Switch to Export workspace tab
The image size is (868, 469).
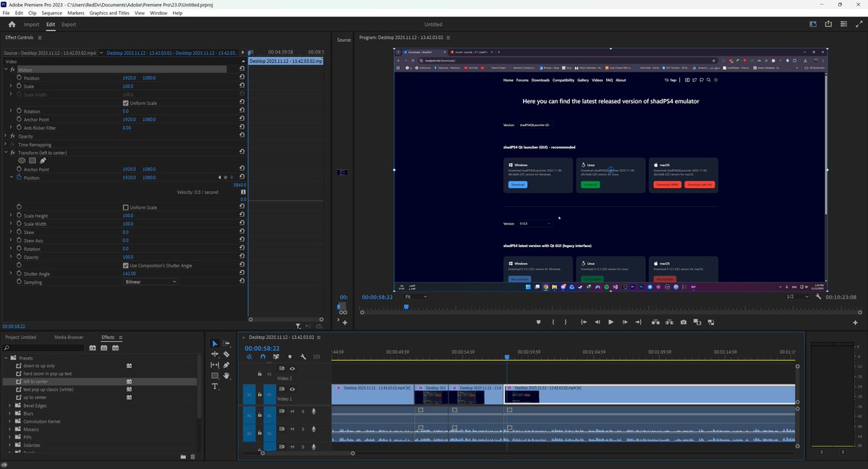tap(69, 25)
